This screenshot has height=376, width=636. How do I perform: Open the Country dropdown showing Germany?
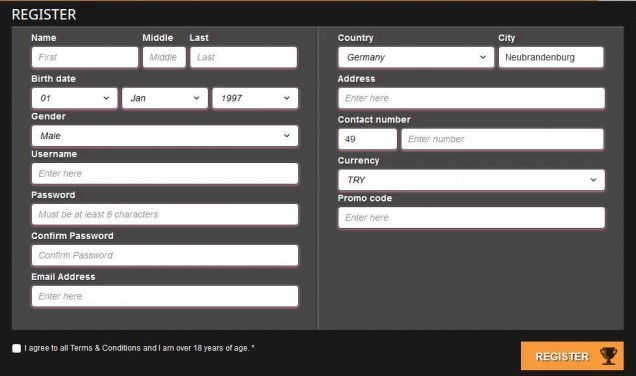coord(416,57)
